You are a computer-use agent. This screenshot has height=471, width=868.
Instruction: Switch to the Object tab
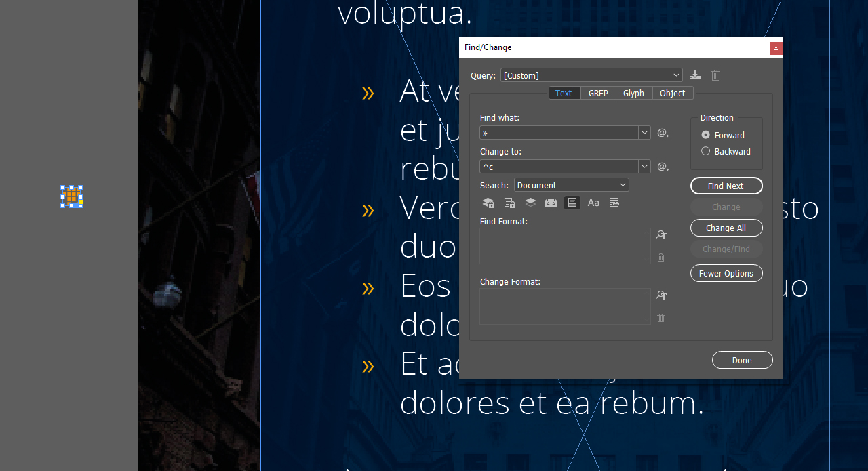tap(673, 94)
